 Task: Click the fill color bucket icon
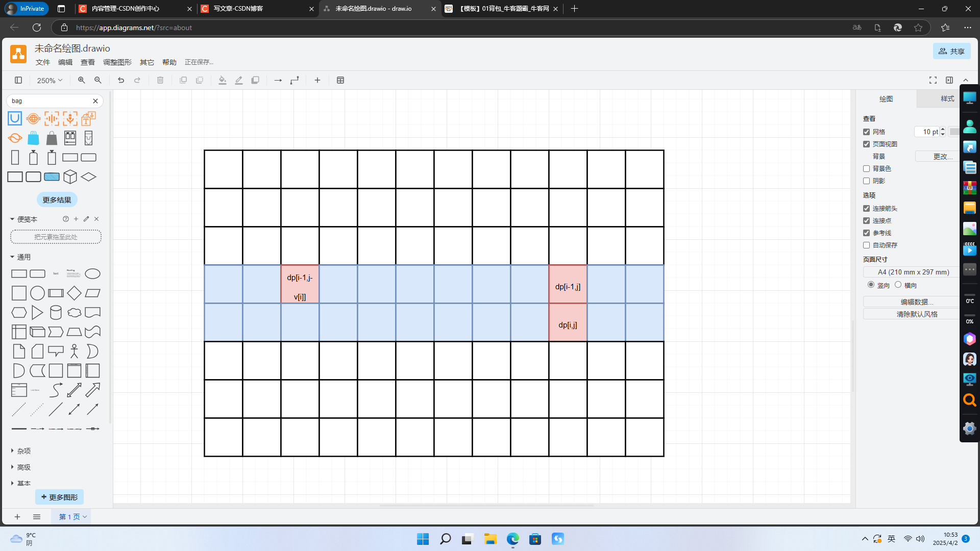[x=222, y=80]
